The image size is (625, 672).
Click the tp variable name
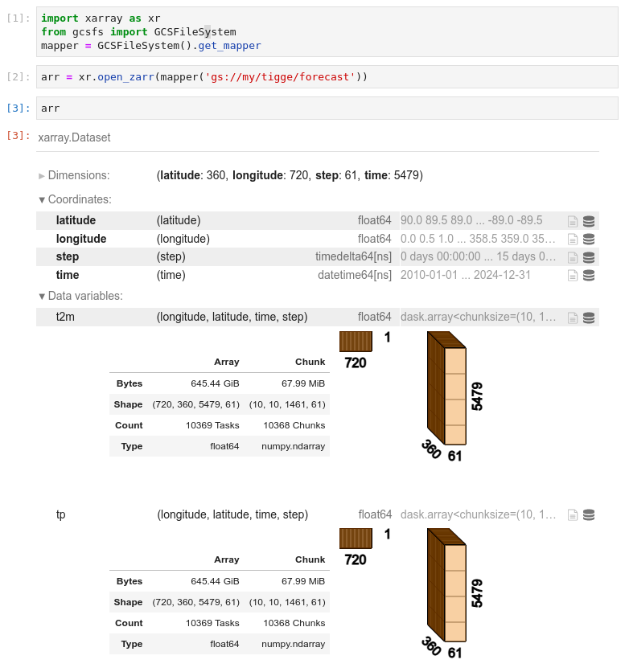(61, 514)
